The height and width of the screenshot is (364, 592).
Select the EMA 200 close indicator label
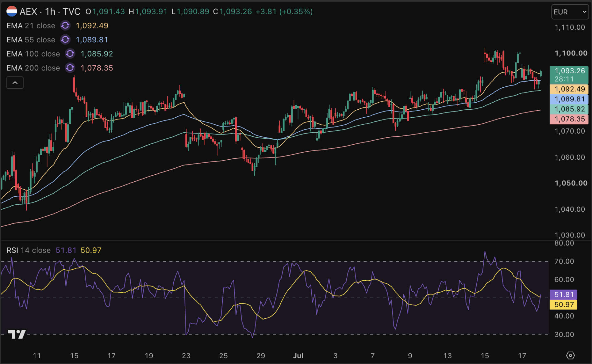33,68
